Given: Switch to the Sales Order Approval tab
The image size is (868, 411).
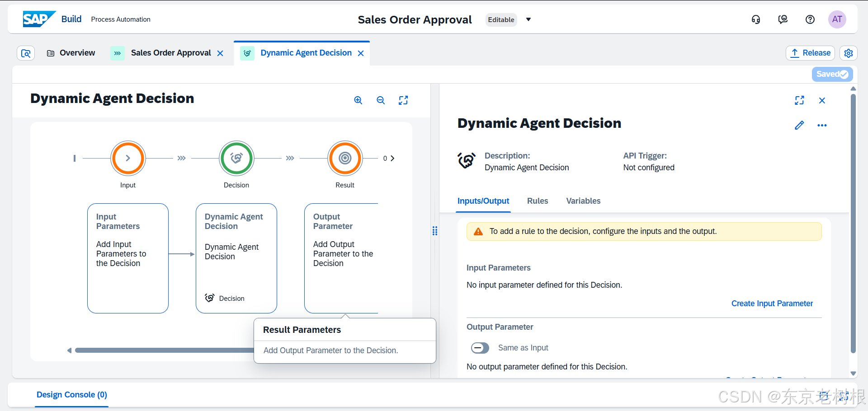Looking at the screenshot, I should (x=171, y=53).
